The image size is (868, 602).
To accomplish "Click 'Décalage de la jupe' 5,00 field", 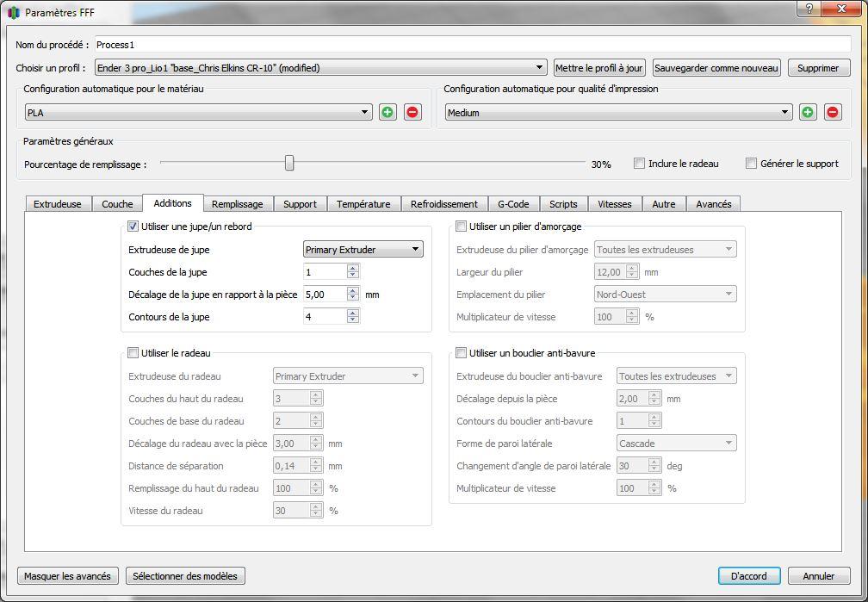I will point(325,294).
